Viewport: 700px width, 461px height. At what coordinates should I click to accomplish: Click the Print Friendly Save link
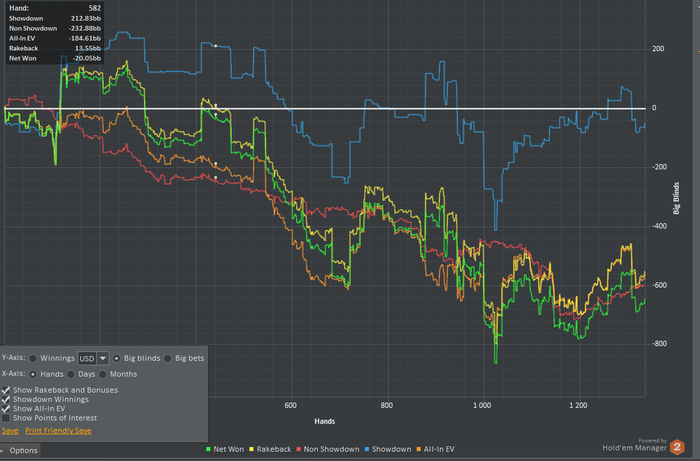[x=58, y=431]
